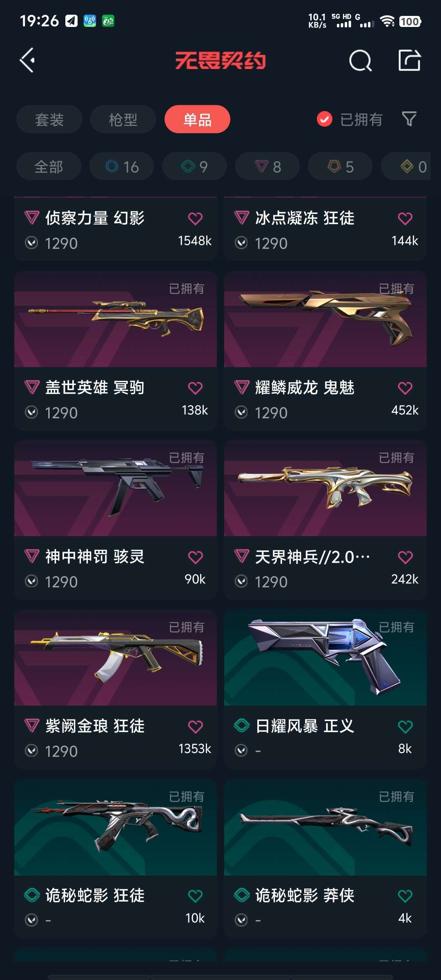Favorite toggle heart on 神中神罚 骇灵
The height and width of the screenshot is (980, 441).
[x=195, y=557]
